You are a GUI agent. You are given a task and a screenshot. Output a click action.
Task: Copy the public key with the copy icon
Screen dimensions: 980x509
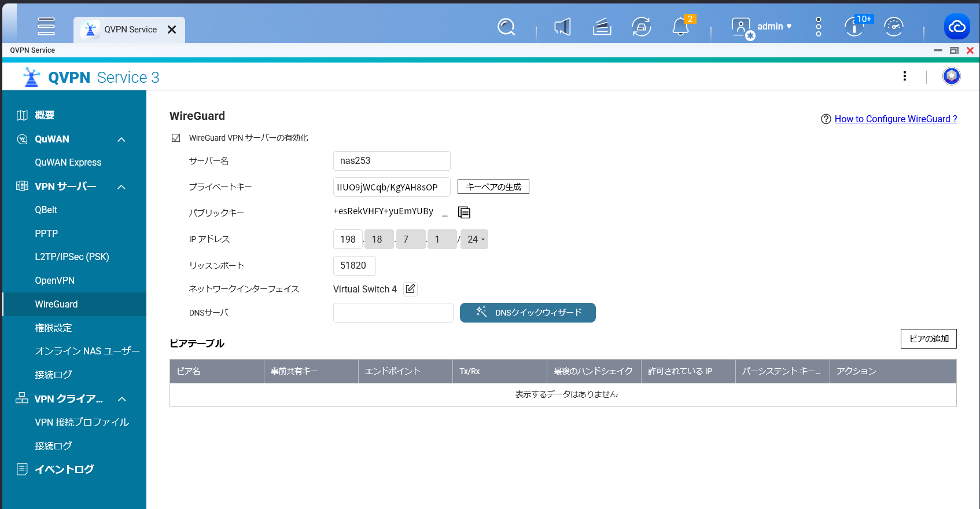pyautogui.click(x=464, y=213)
